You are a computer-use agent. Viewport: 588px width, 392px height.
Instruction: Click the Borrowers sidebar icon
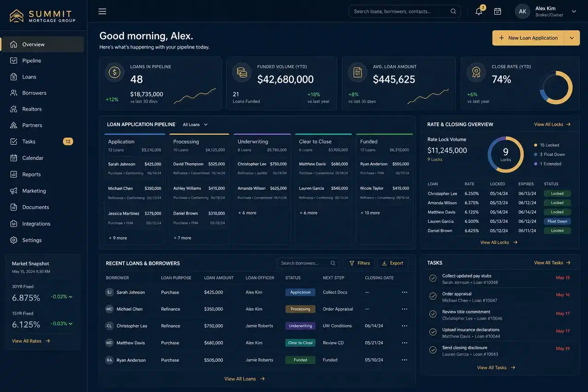click(14, 93)
